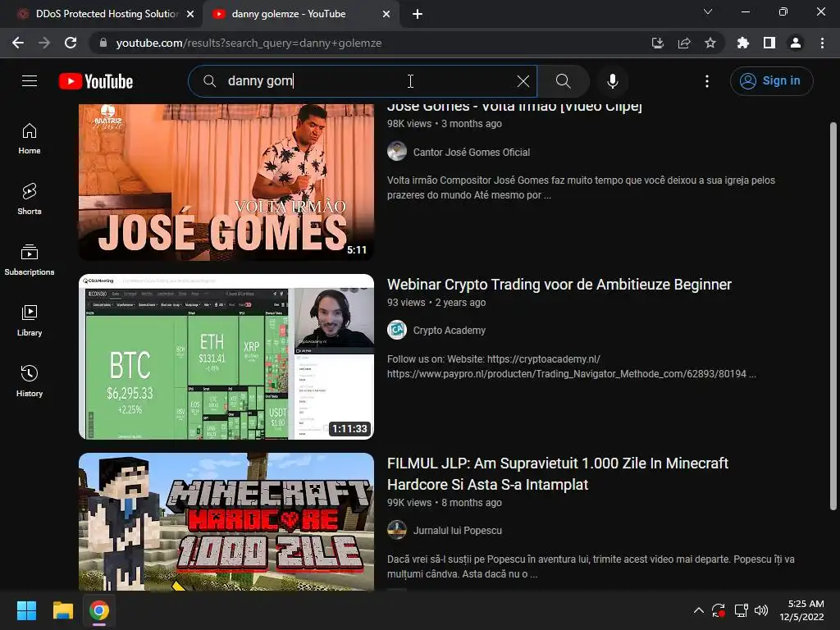
Task: Click install/download page icon in address bar
Action: [658, 43]
